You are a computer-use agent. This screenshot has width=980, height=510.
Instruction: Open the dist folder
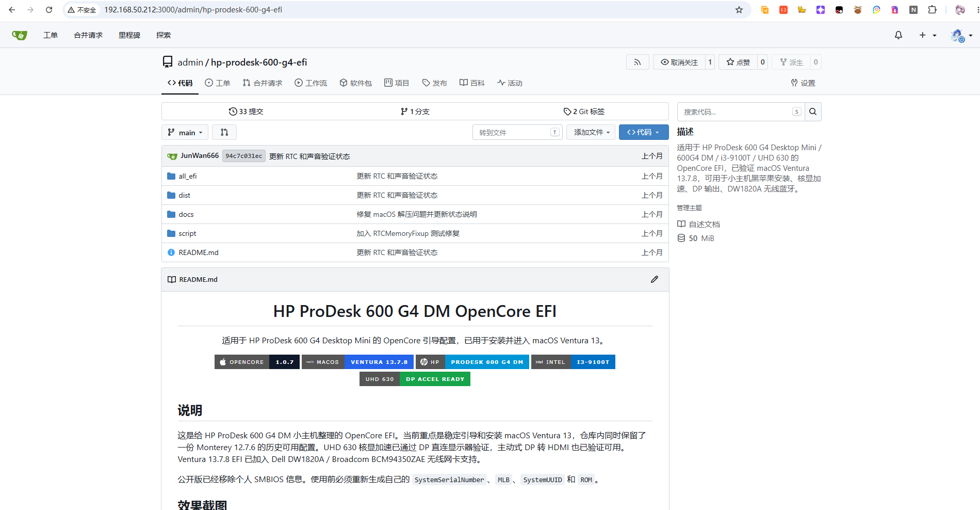click(x=185, y=195)
